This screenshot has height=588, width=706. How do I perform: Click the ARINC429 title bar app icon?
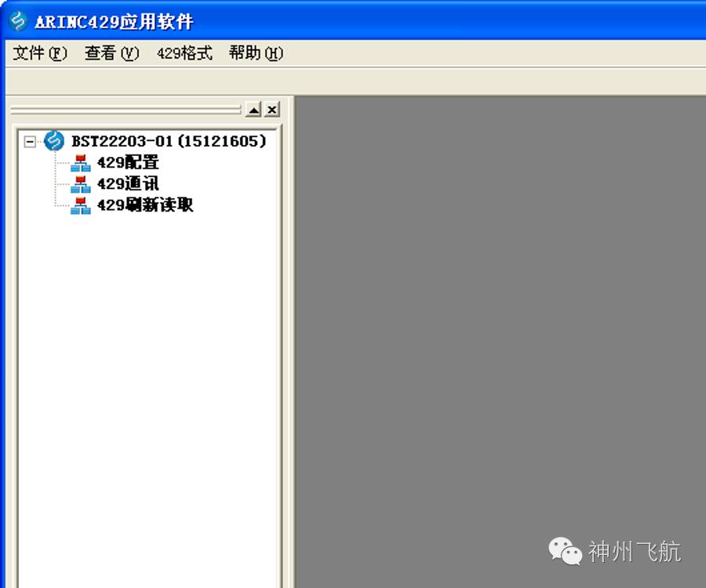coord(19,20)
